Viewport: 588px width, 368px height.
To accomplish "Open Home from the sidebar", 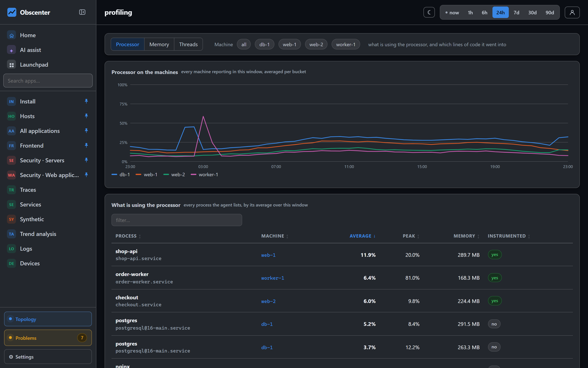I will tap(48, 35).
